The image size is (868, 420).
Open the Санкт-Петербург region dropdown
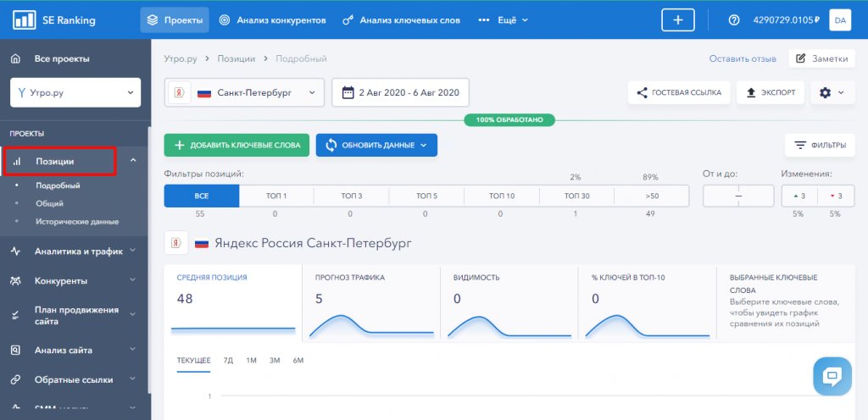253,92
